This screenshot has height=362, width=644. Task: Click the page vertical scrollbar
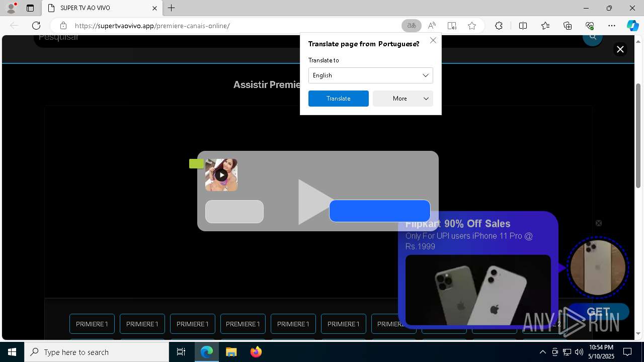coord(638,136)
